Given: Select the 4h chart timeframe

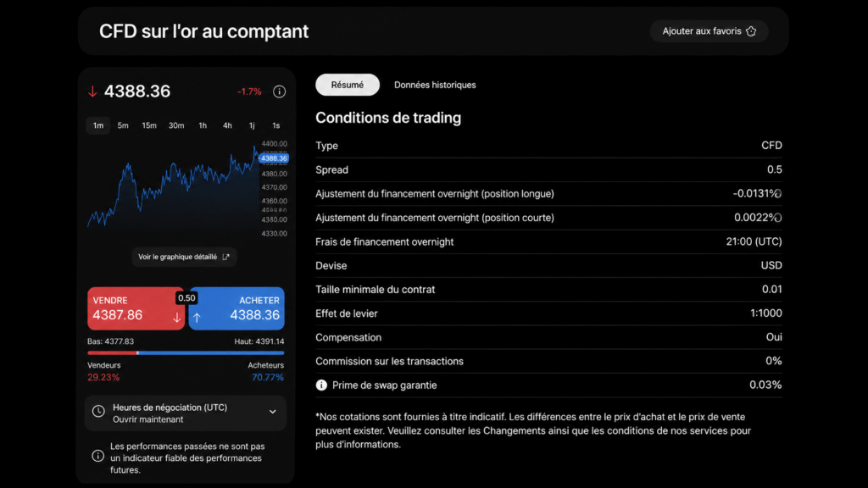Looking at the screenshot, I should click(x=227, y=125).
